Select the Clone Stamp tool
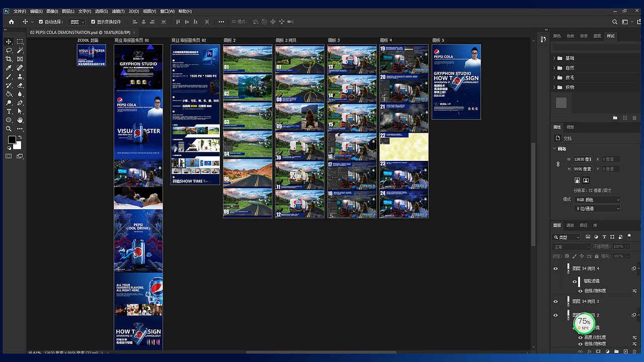The width and height of the screenshot is (644, 362). click(x=20, y=76)
